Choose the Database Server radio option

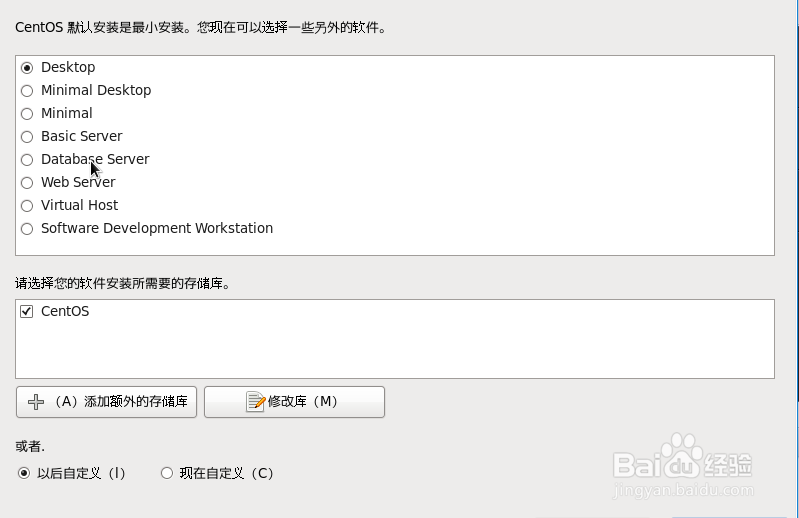tap(27, 159)
